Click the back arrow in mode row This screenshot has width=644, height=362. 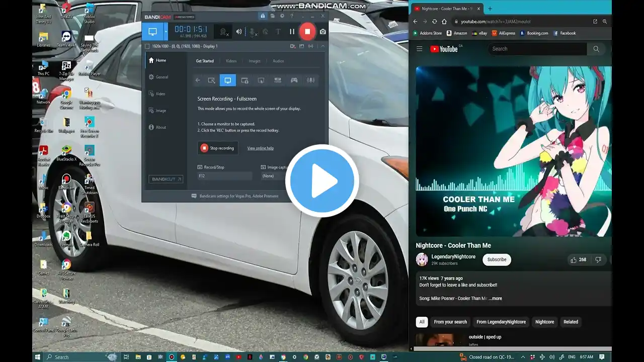(198, 80)
